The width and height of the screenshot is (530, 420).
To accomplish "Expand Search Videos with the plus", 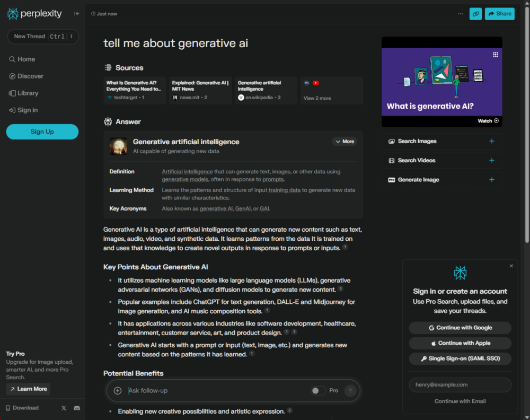I will pyautogui.click(x=492, y=160).
